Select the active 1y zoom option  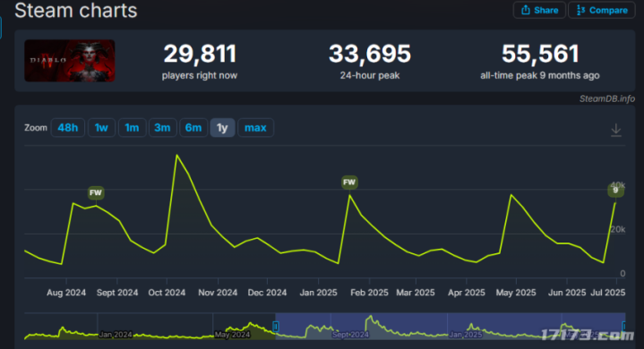tap(222, 128)
